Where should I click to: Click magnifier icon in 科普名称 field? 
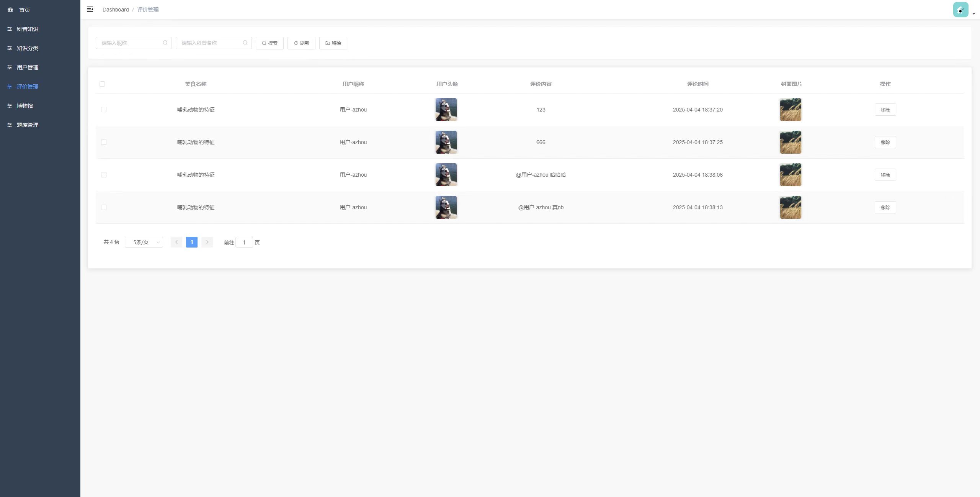(245, 43)
